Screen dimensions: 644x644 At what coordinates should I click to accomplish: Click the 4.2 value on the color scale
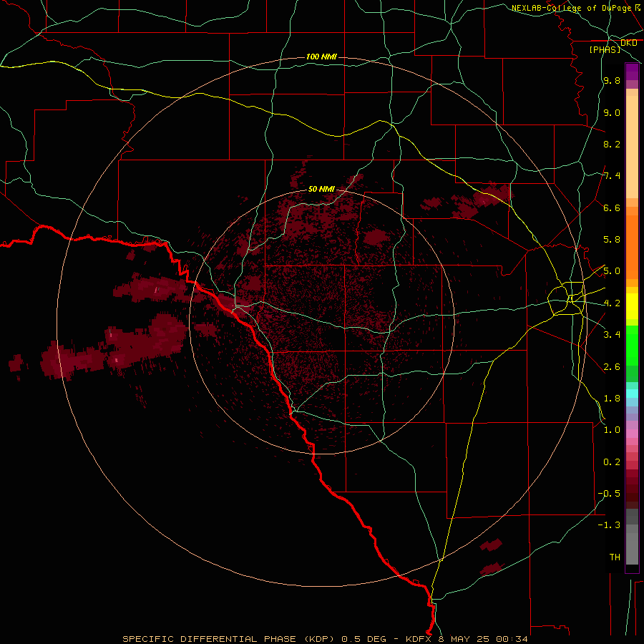tap(612, 303)
